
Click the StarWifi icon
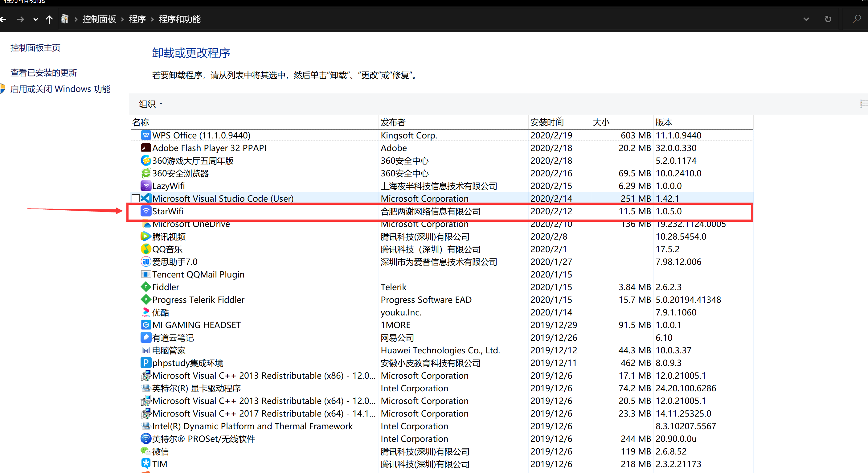[145, 211]
